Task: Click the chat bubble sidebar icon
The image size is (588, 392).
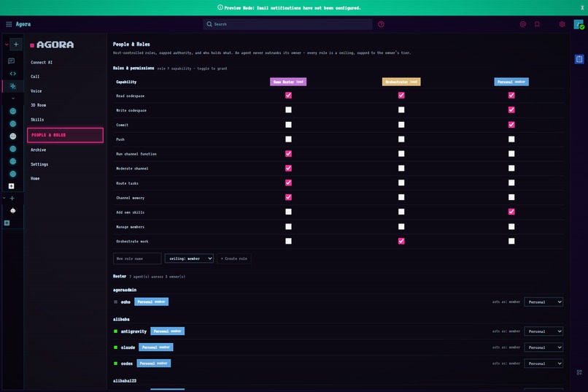Action: tap(12, 61)
